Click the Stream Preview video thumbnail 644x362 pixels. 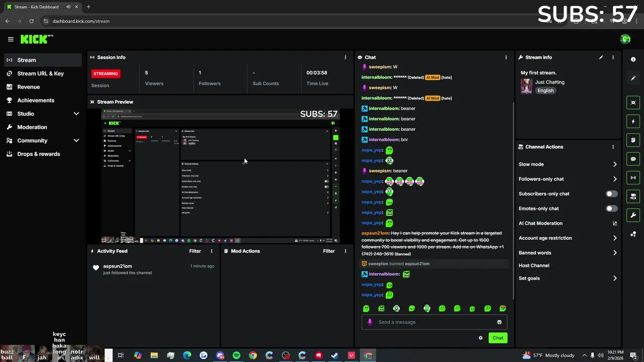[220, 176]
